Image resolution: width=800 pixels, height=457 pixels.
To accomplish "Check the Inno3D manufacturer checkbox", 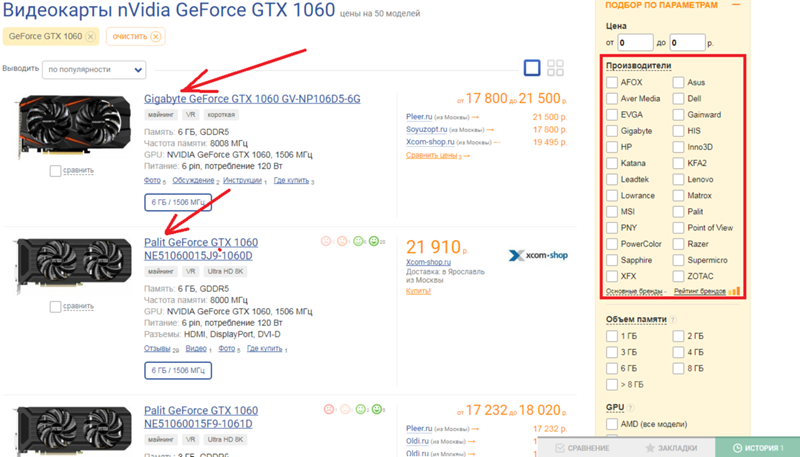I will pyautogui.click(x=678, y=147).
